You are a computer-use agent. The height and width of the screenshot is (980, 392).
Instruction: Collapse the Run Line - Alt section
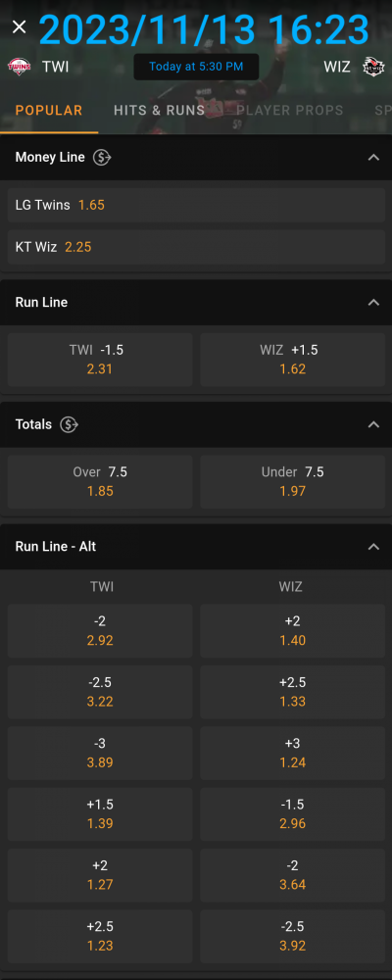point(373,547)
